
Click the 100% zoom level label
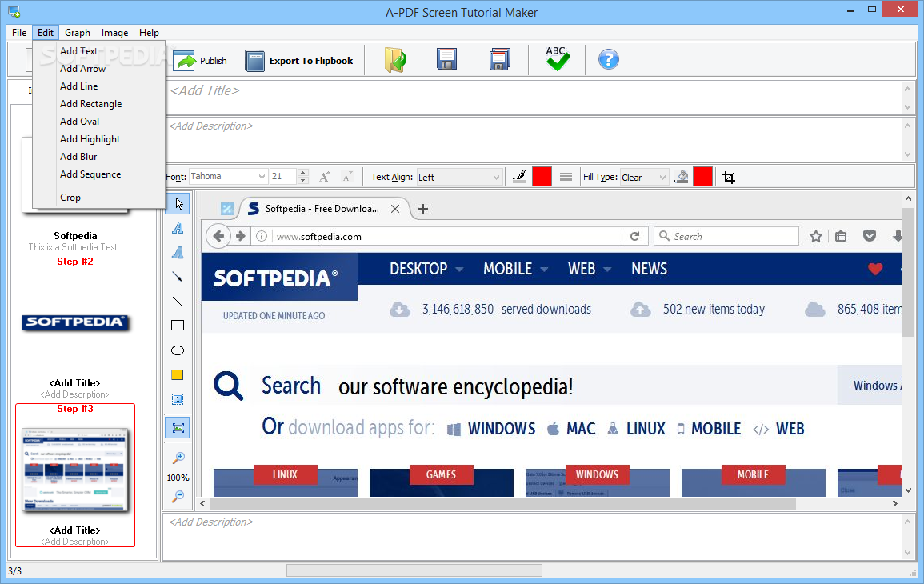[x=178, y=478]
